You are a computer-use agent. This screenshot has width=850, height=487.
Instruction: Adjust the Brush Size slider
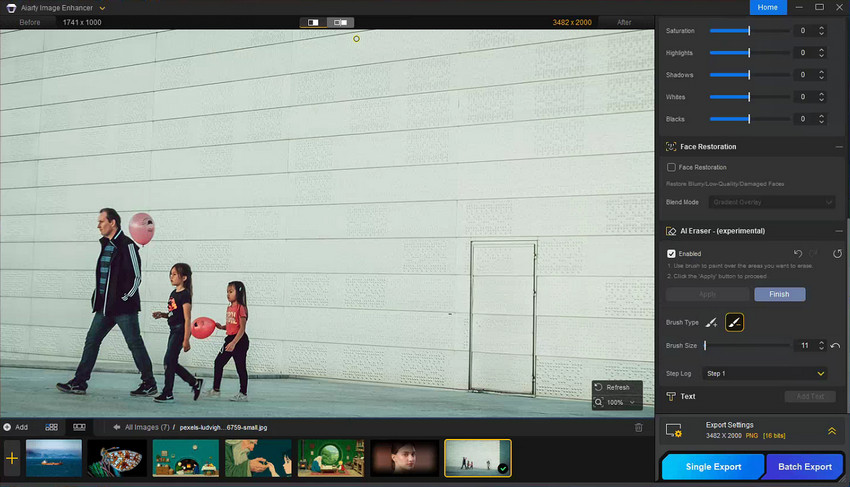click(747, 345)
